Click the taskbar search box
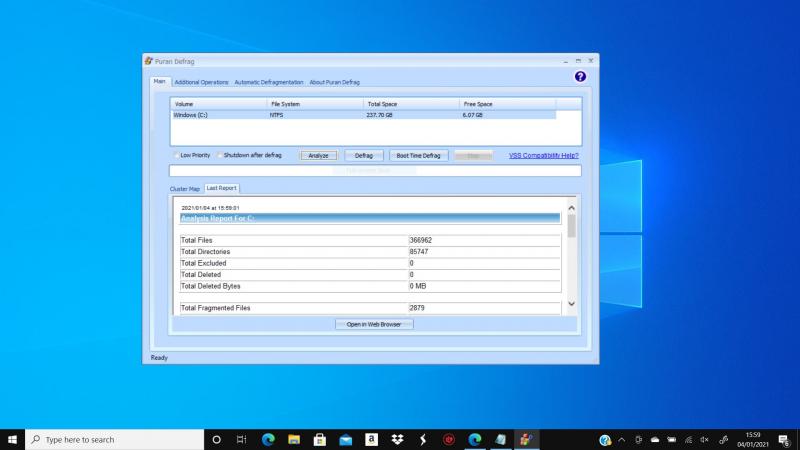The image size is (800, 450). [114, 439]
